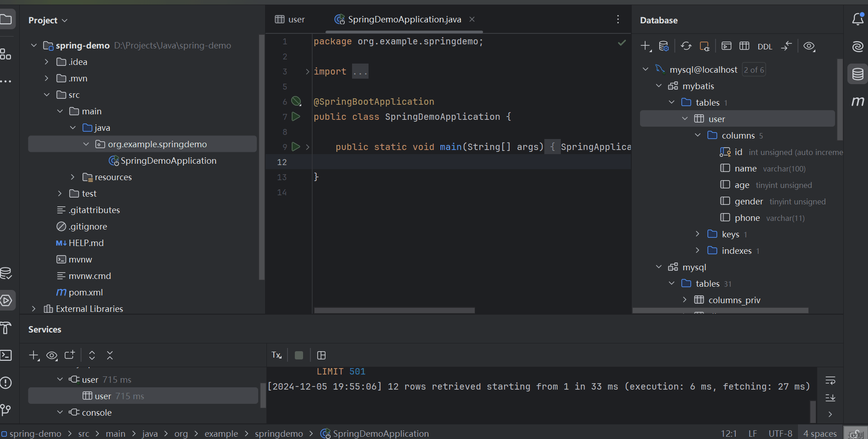Open the Maven tool window icon
The image size is (868, 439).
pyautogui.click(x=857, y=101)
